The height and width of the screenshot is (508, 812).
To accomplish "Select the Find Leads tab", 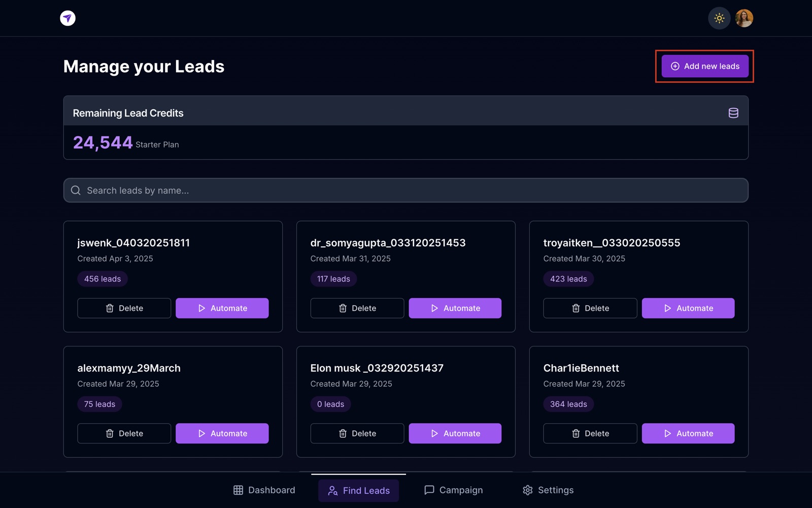I will pos(358,490).
